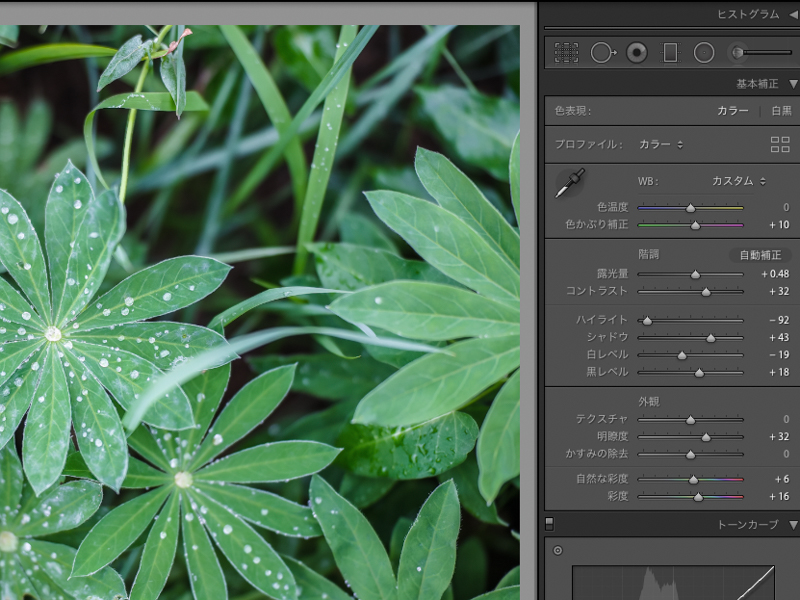Click the 彩度 slider handle
Image resolution: width=800 pixels, height=600 pixels.
[x=698, y=497]
